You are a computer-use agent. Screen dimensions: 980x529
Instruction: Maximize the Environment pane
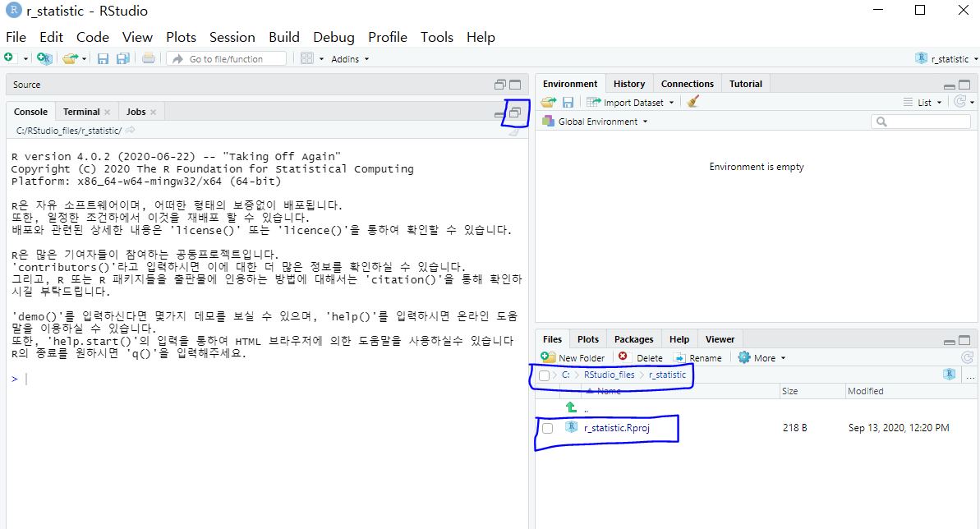[x=964, y=85]
